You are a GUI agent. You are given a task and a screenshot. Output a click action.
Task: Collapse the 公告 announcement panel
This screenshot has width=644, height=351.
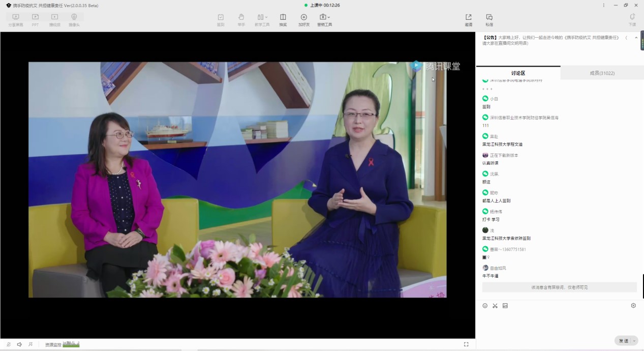tap(636, 38)
